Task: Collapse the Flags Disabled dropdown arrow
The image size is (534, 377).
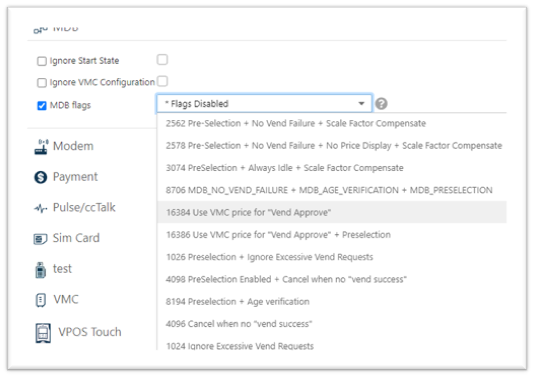Action: pos(361,104)
